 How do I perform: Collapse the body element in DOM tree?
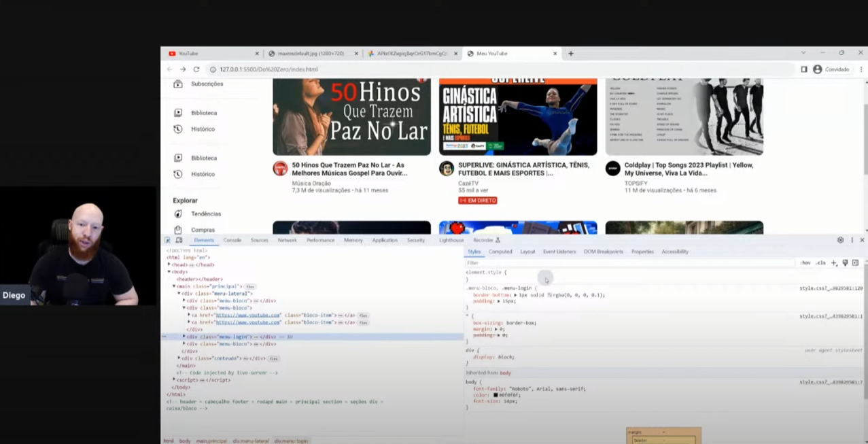coord(169,272)
